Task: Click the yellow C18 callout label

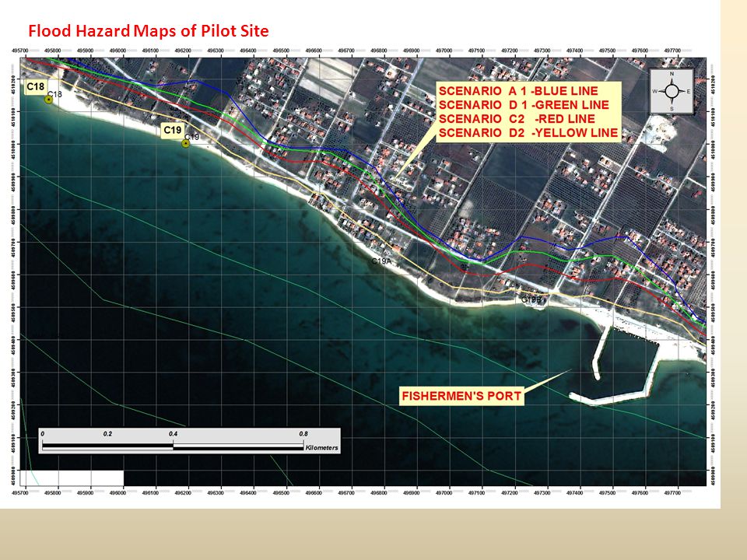Action: click(36, 86)
